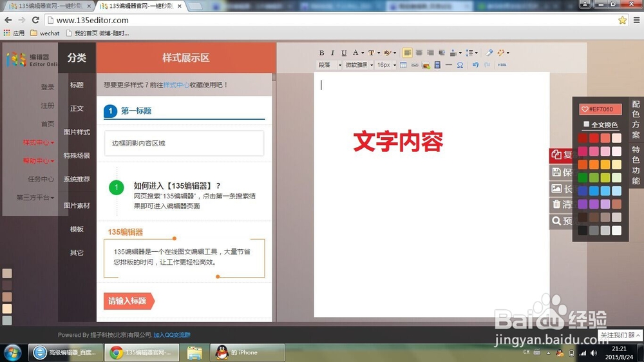Toggle bold formatting in editor toolbar
644x362 pixels.
click(321, 53)
